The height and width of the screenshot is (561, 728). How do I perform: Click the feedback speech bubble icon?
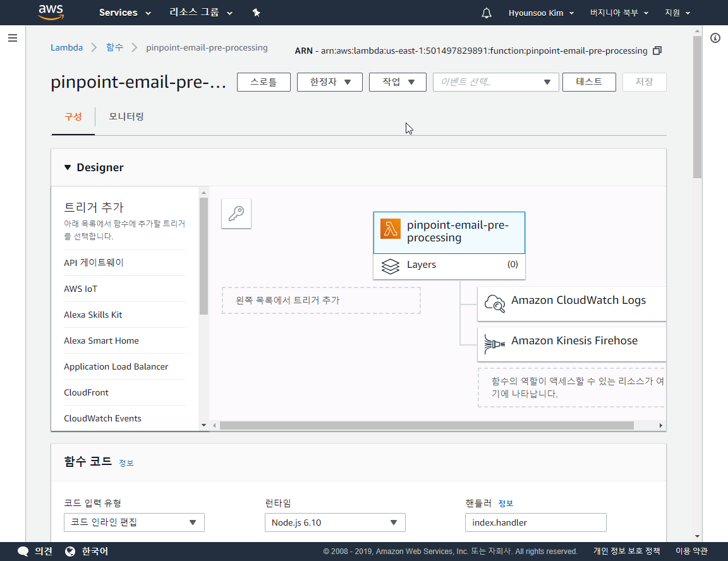pyautogui.click(x=23, y=552)
